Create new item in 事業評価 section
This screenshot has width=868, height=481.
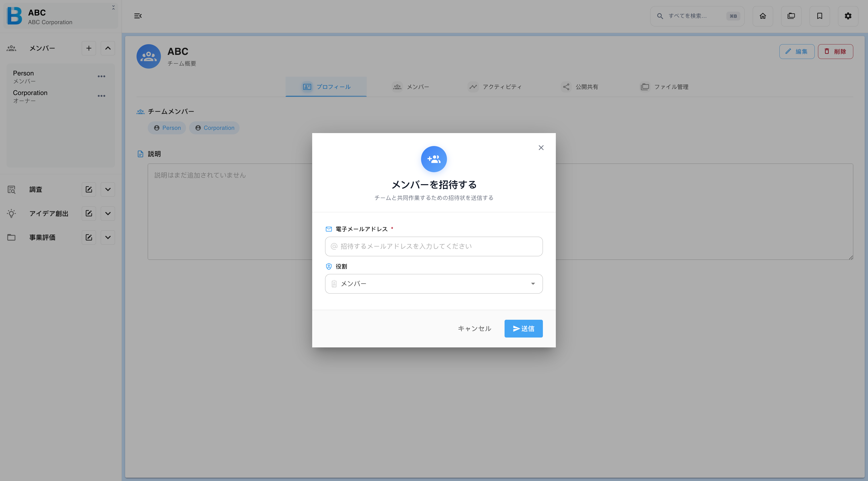click(x=89, y=237)
